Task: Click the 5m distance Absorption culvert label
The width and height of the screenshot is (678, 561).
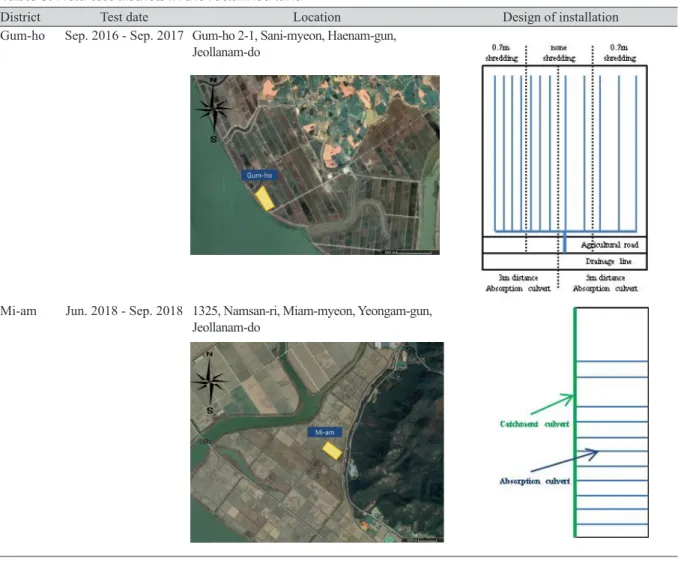Action: [605, 283]
